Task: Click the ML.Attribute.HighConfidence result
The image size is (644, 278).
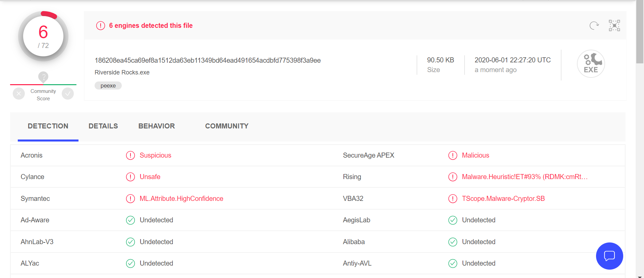Action: (181, 199)
